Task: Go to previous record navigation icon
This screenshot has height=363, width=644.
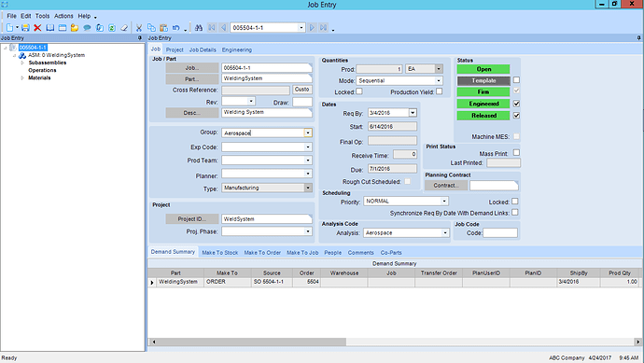Action: tap(223, 27)
